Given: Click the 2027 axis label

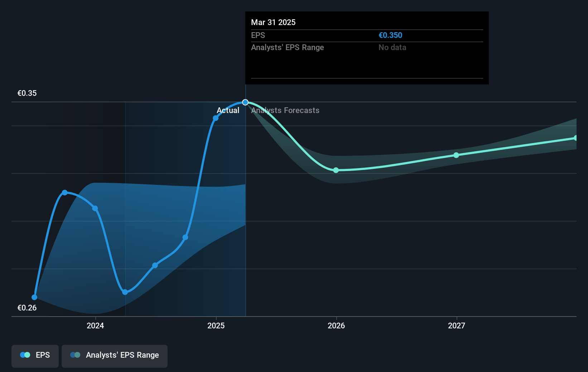Looking at the screenshot, I should click(457, 325).
